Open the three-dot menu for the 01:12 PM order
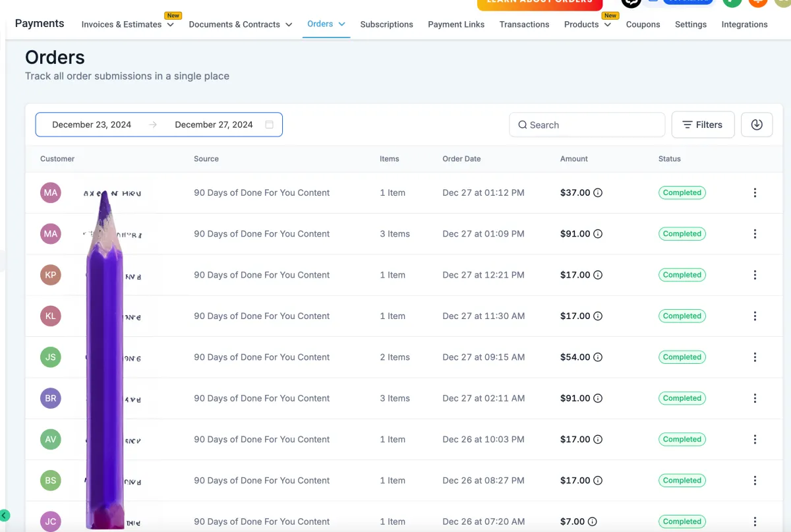 point(755,193)
